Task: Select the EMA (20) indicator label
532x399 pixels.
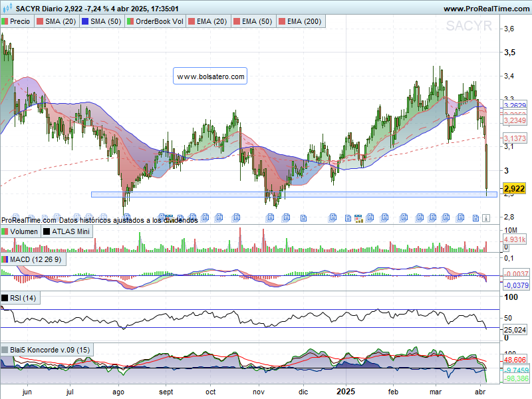Action: (208, 21)
